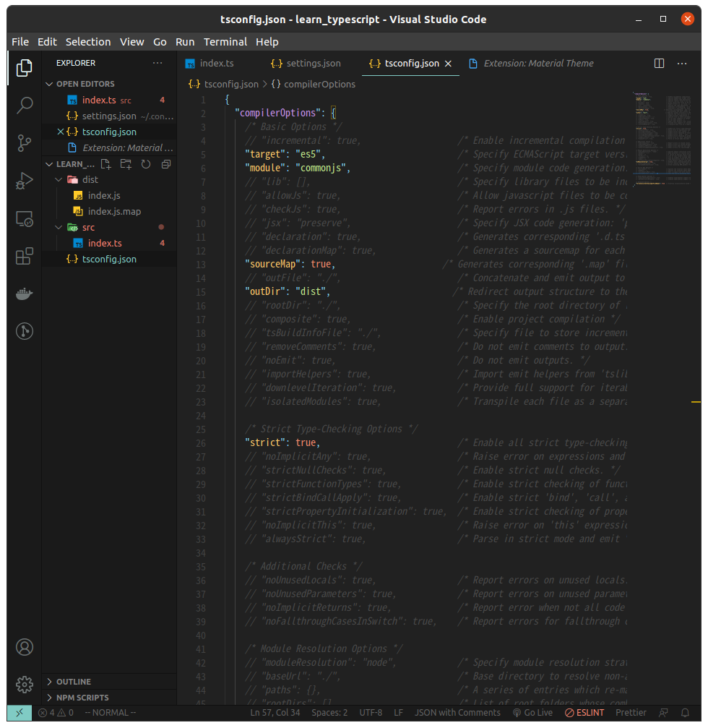Open editor More Actions ellipsis
This screenshot has height=728, width=708.
click(x=681, y=63)
